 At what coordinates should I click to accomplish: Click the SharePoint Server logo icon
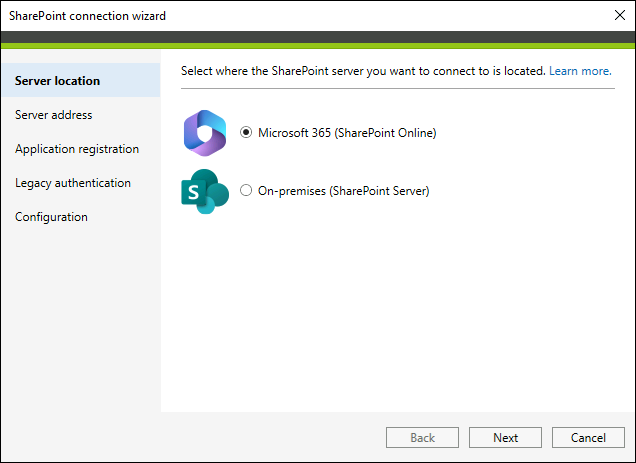205,191
